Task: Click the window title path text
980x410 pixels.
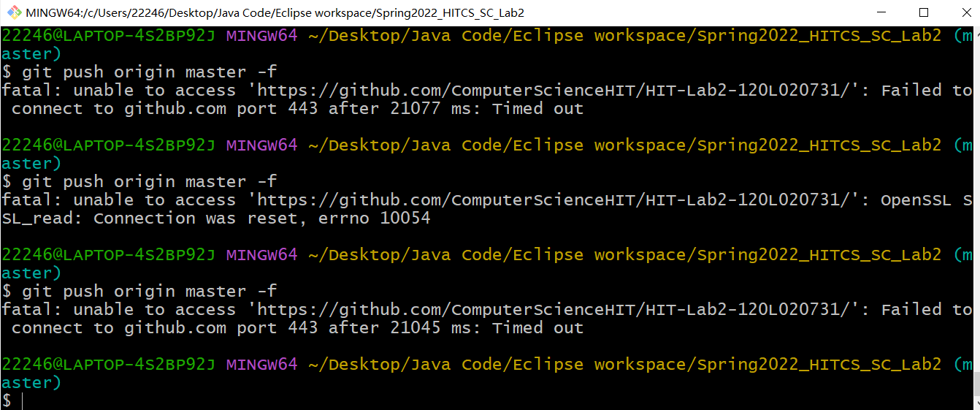Action: (x=275, y=12)
